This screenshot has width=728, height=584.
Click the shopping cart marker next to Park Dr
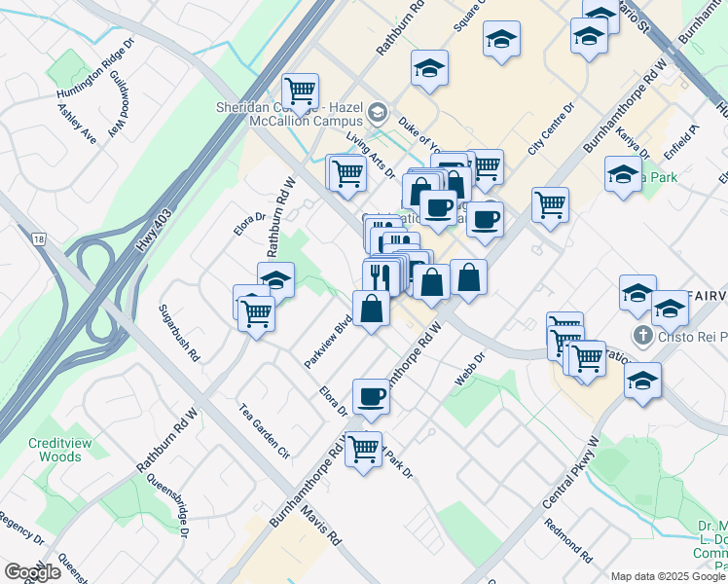pyautogui.click(x=364, y=453)
